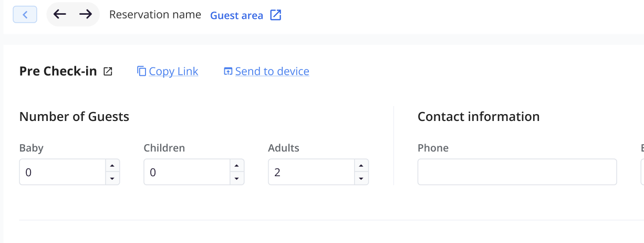Open Guest area external link icon
This screenshot has height=243, width=644.
[276, 15]
